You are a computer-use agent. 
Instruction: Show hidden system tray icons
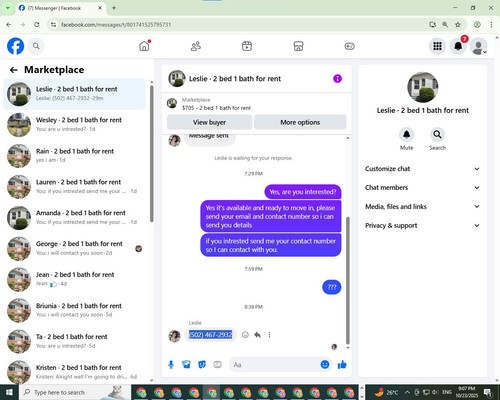[407, 392]
